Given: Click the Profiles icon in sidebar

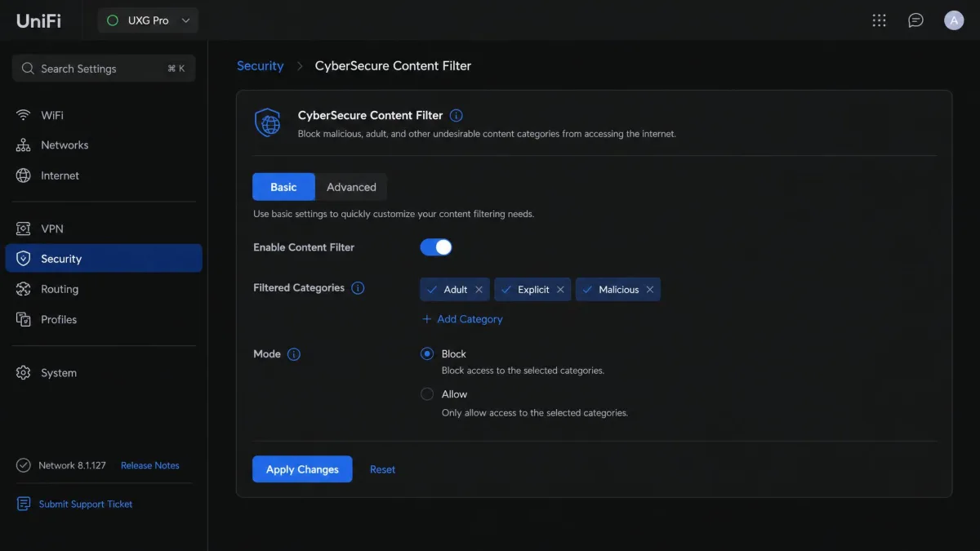Looking at the screenshot, I should tap(24, 319).
